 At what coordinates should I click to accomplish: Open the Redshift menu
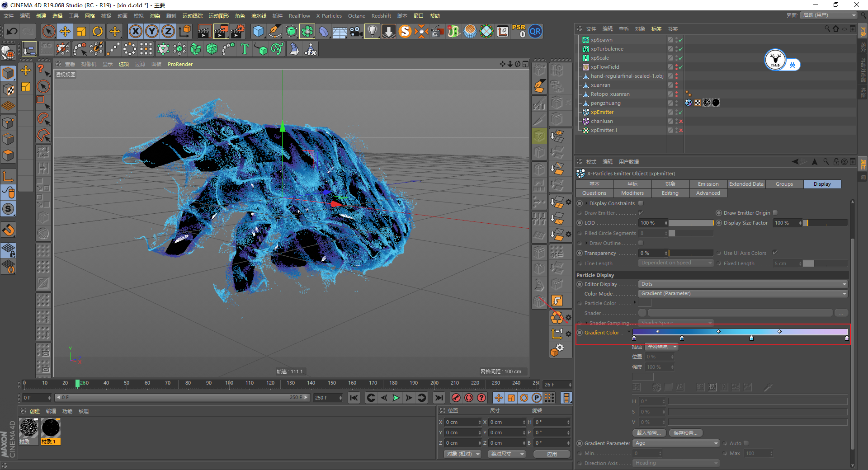click(381, 16)
